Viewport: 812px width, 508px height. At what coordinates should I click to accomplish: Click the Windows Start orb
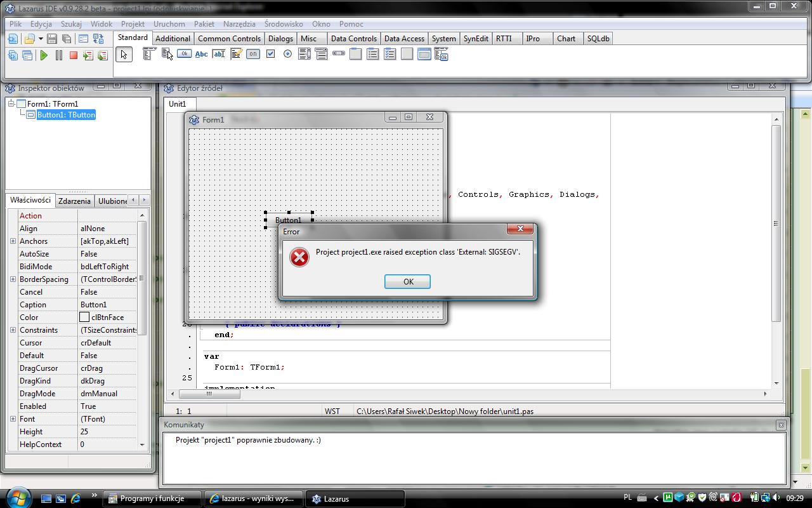click(18, 497)
